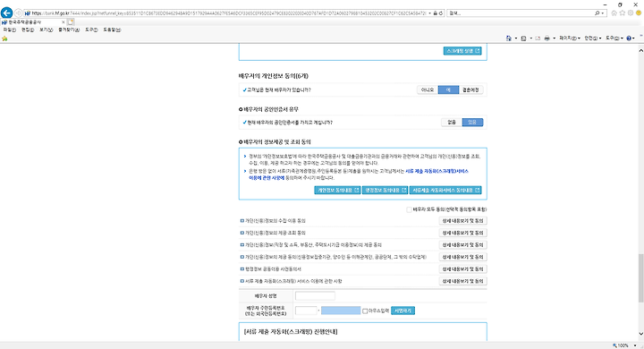Screen dimensions: 644x349
Task: Open the 도움말 menu
Action: coord(112,30)
